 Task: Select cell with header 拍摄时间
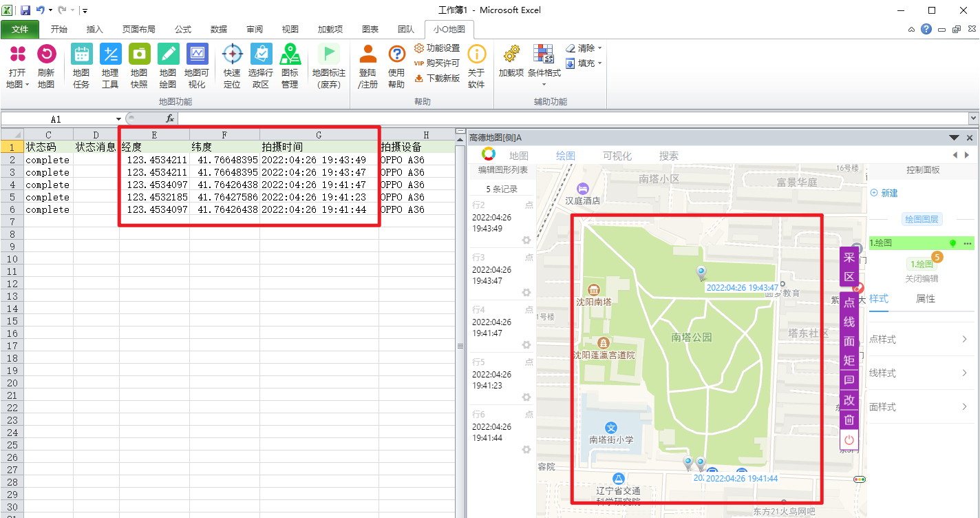pos(319,147)
